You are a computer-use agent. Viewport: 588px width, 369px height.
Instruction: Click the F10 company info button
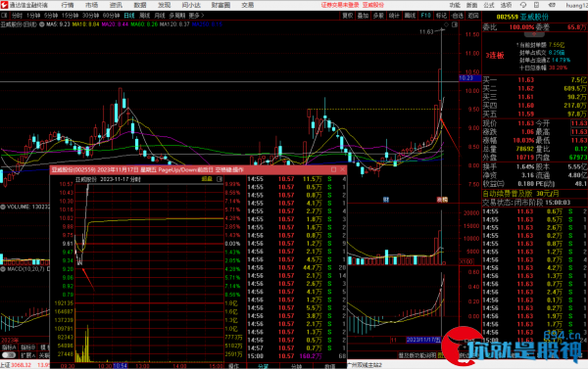pyautogui.click(x=425, y=16)
